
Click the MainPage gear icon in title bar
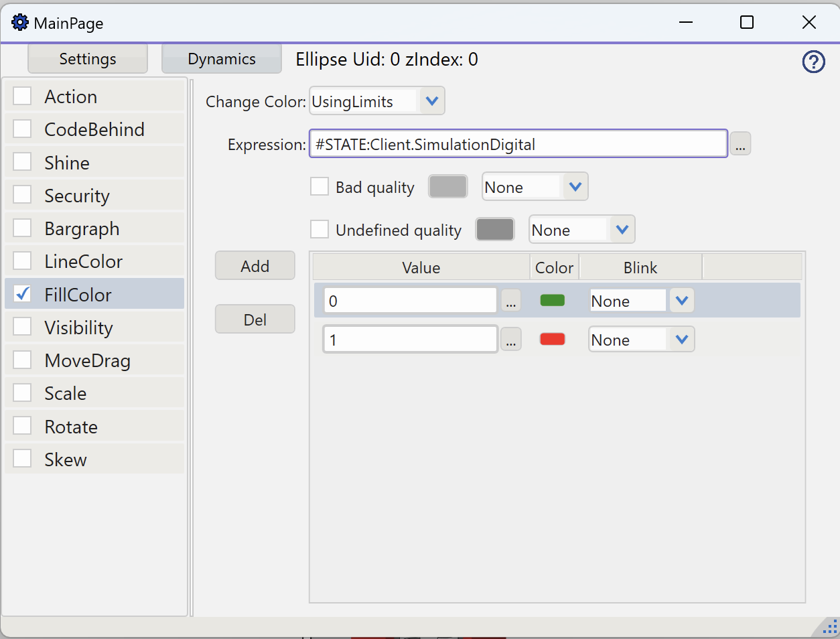click(20, 23)
